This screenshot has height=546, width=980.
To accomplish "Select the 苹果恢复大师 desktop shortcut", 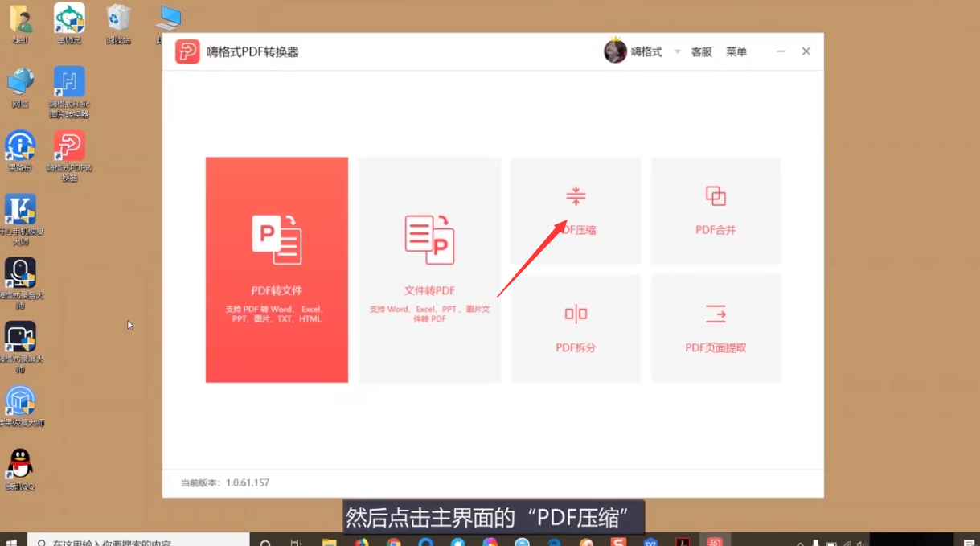I will point(20,407).
